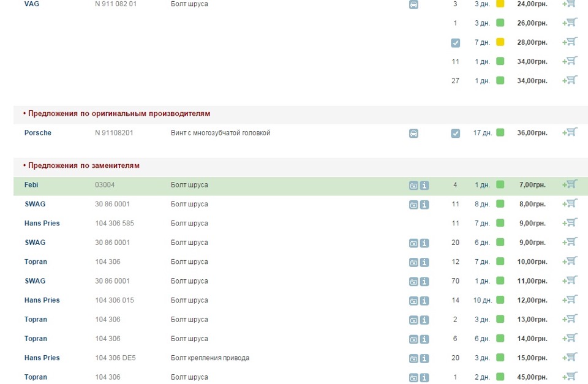
Task: View photo of SWAG 11,00грн. offer
Action: click(x=413, y=281)
